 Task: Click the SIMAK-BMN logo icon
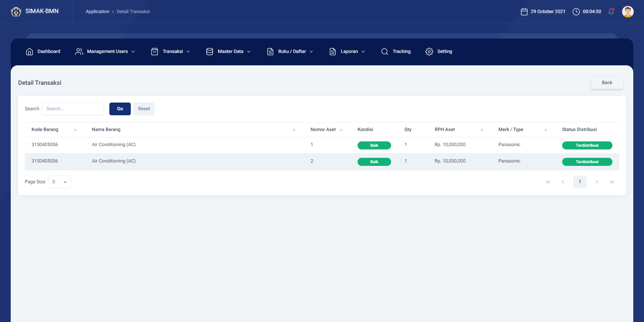[16, 12]
